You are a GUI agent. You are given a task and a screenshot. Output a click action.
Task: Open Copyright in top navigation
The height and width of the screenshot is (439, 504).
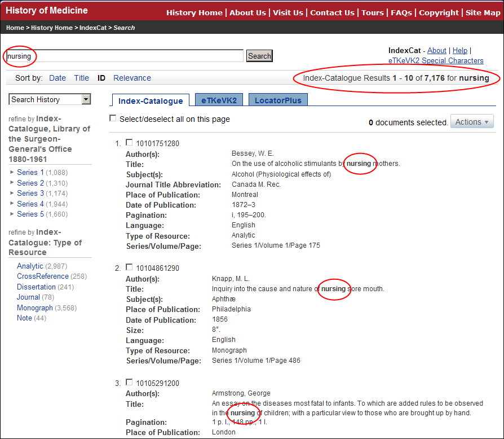click(439, 12)
